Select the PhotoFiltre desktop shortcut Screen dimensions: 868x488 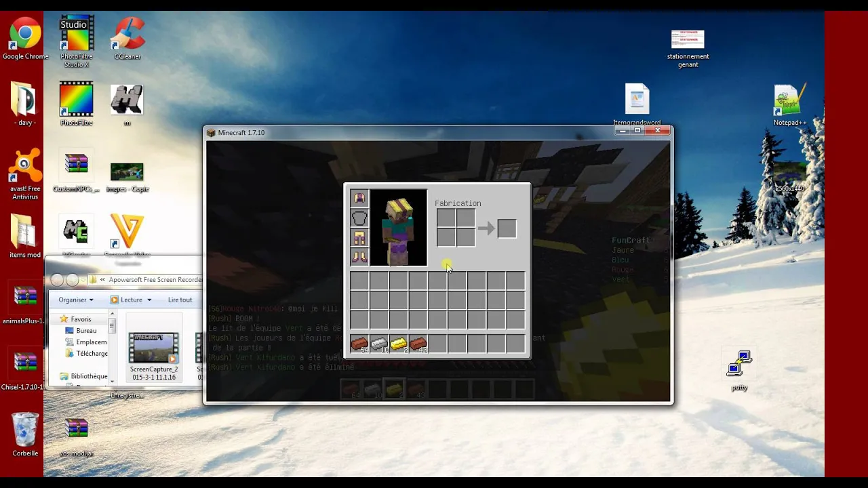[76, 104]
